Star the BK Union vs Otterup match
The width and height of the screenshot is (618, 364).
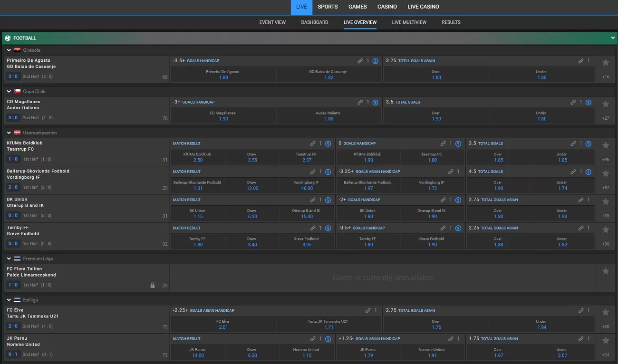pyautogui.click(x=605, y=201)
